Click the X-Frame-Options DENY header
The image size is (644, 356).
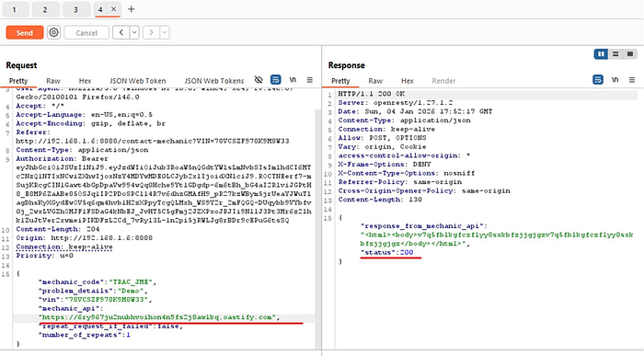tap(385, 165)
